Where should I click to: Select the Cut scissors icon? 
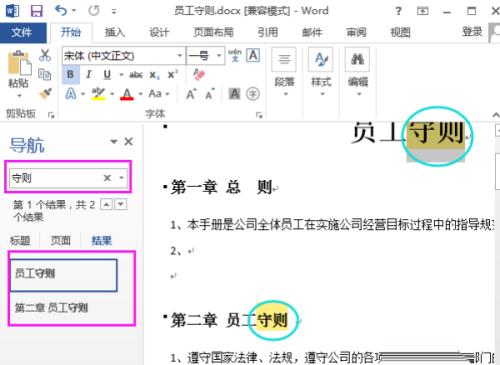click(x=45, y=55)
